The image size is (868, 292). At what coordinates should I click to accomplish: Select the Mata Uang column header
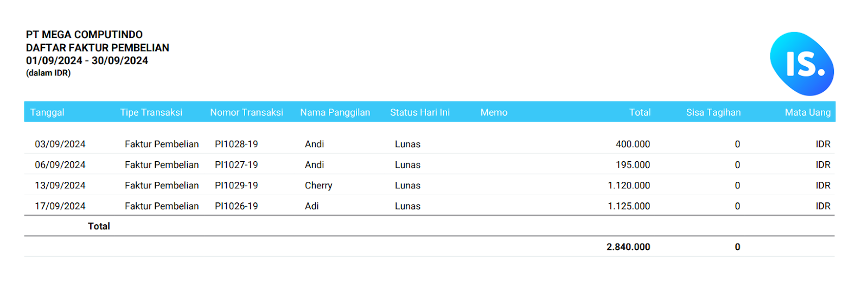(x=808, y=112)
